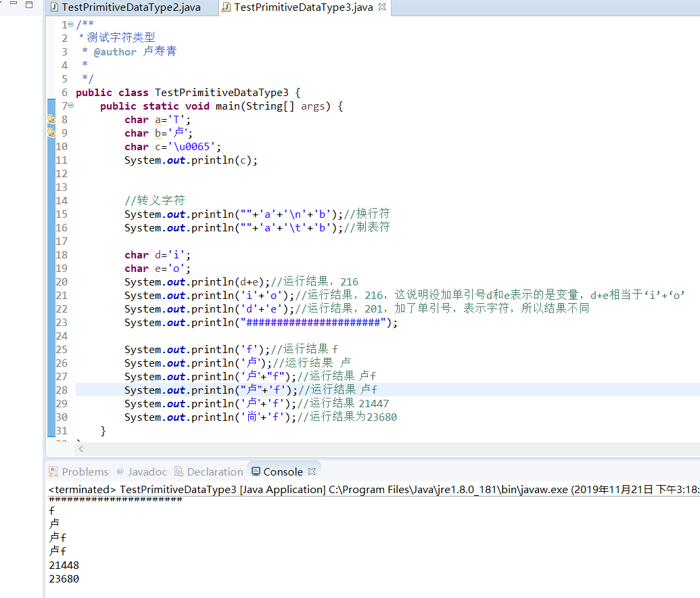This screenshot has width=700, height=598.
Task: Click the 21447 comment on line 29
Action: (x=343, y=403)
